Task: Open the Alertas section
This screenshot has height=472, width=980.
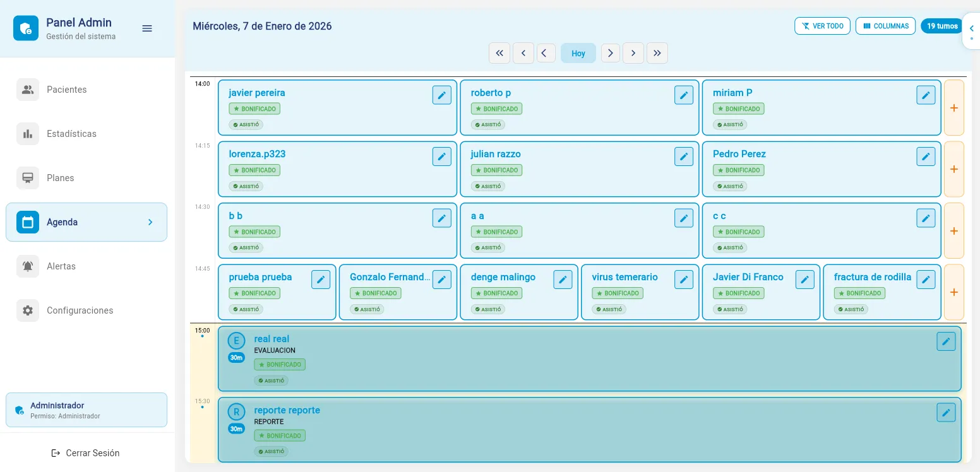Action: [87, 266]
